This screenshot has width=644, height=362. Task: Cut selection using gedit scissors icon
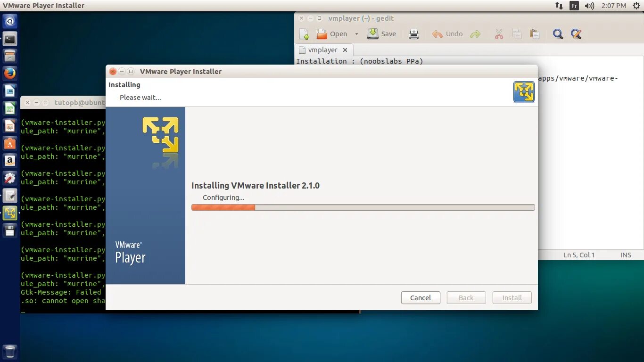(x=499, y=34)
